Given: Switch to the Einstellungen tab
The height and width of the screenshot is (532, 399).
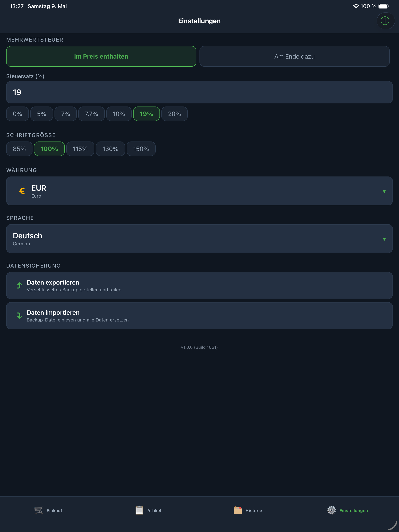Looking at the screenshot, I should (x=348, y=510).
